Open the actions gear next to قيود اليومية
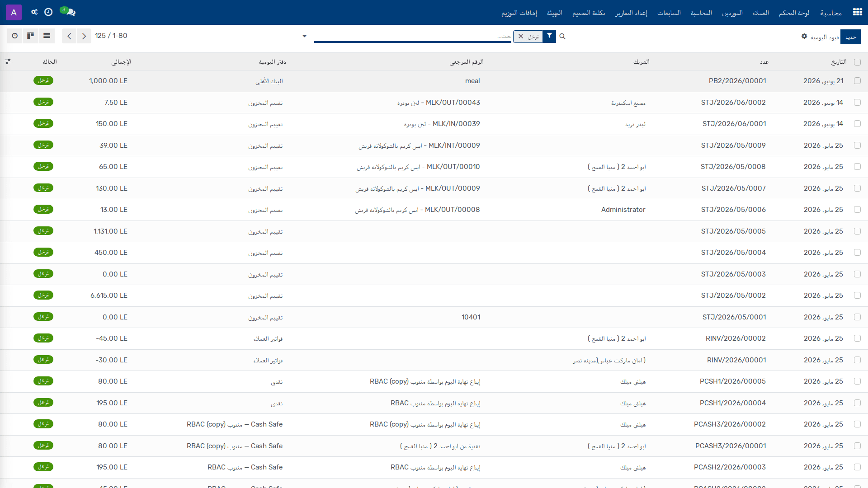868x488 pixels. [x=804, y=36]
